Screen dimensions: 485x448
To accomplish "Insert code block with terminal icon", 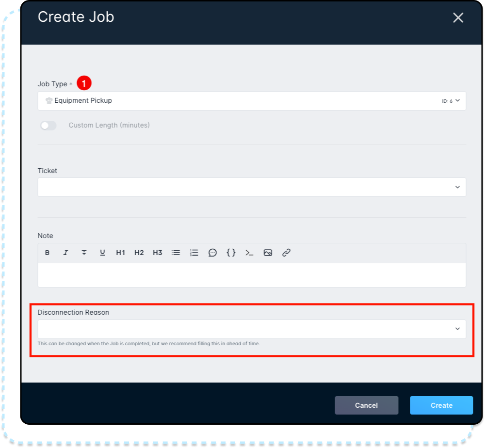I will click(x=249, y=253).
